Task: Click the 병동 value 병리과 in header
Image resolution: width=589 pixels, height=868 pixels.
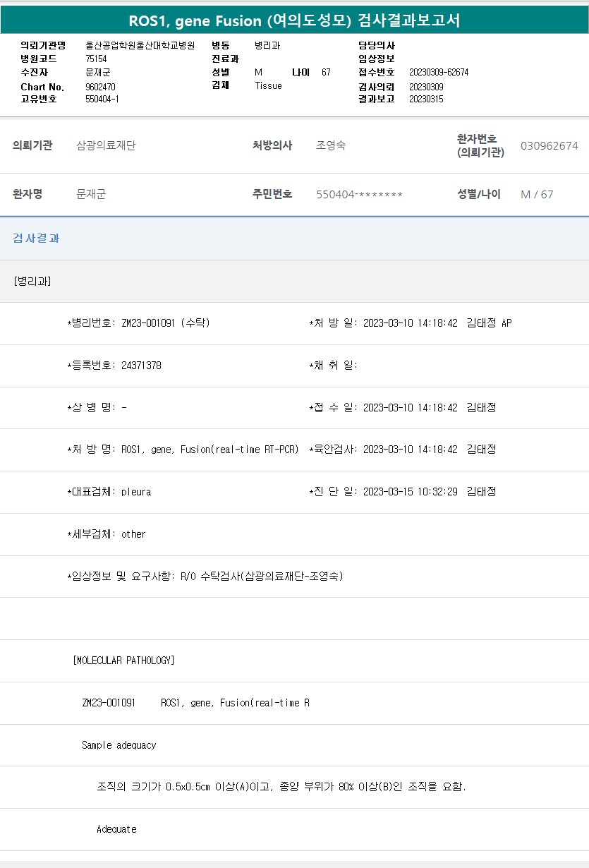Action: (267, 45)
